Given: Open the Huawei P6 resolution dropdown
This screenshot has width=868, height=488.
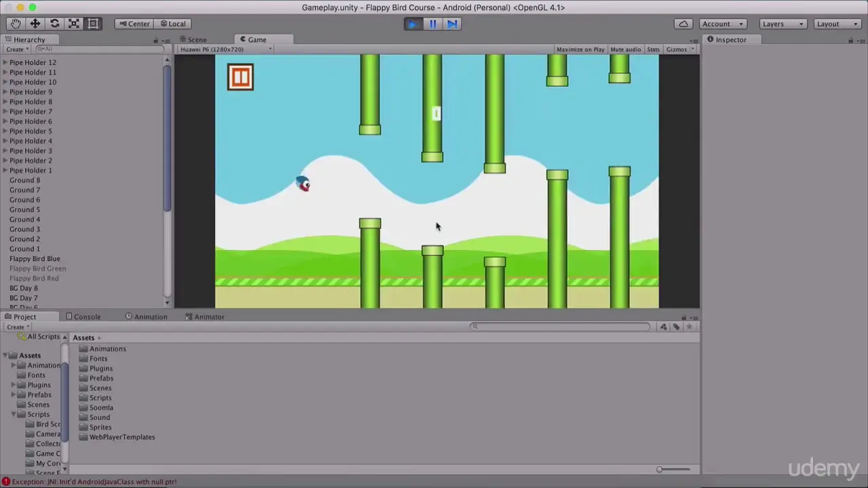Looking at the screenshot, I should [226, 49].
